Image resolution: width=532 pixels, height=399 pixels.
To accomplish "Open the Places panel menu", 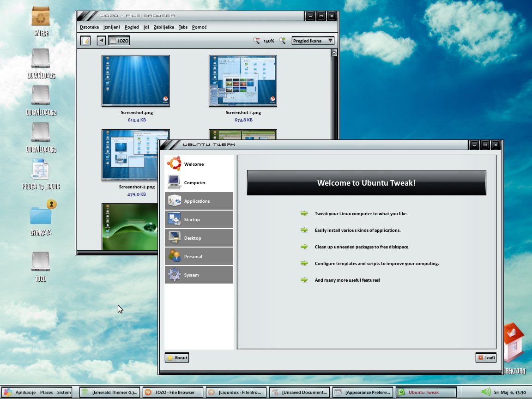I will (x=47, y=392).
